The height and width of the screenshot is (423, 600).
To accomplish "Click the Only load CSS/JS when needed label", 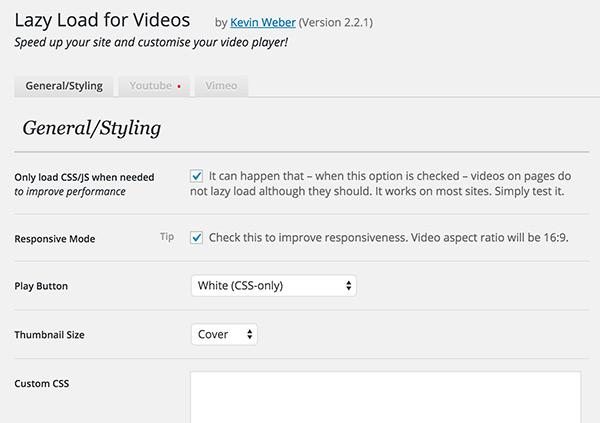I will click(84, 177).
